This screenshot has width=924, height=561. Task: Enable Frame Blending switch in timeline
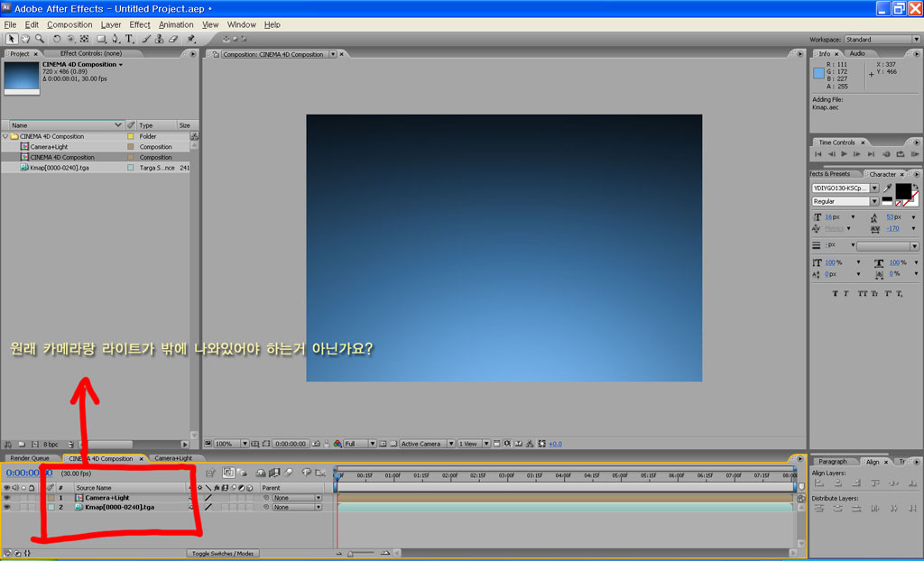[274, 473]
